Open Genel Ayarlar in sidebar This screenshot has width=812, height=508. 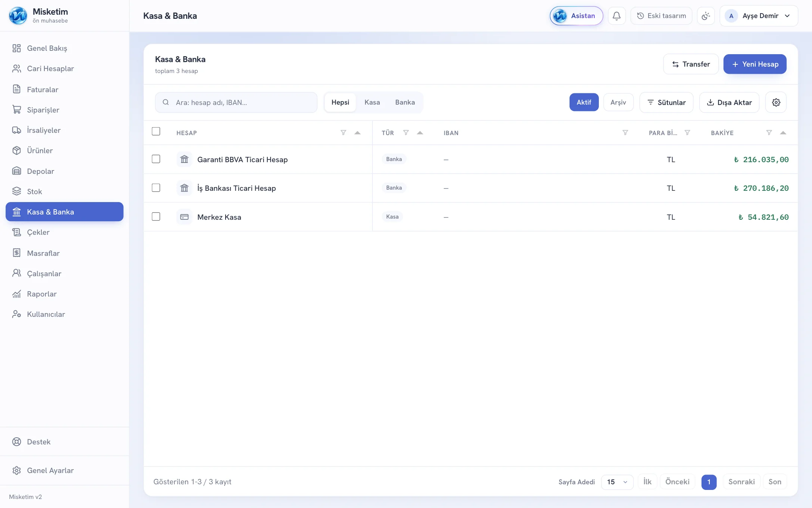pos(65,470)
